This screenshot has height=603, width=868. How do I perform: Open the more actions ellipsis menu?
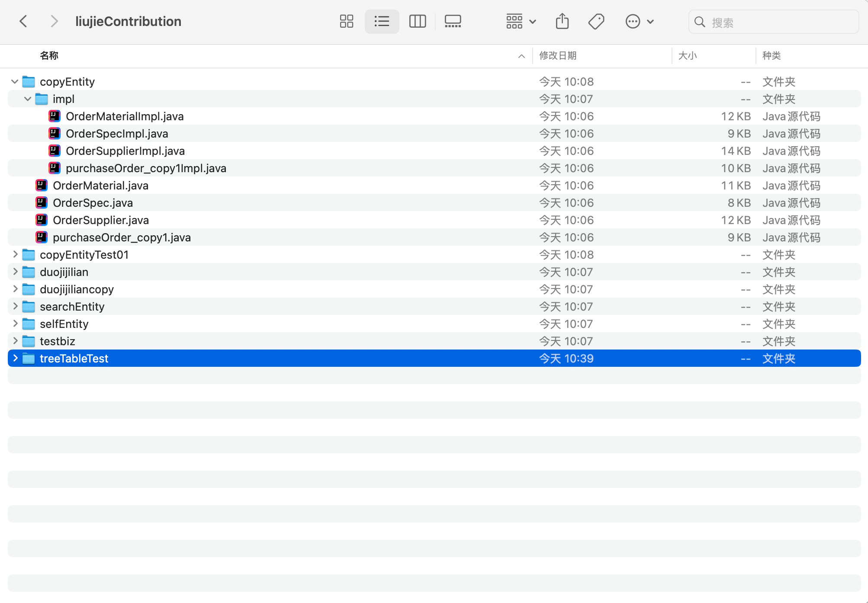click(x=640, y=21)
